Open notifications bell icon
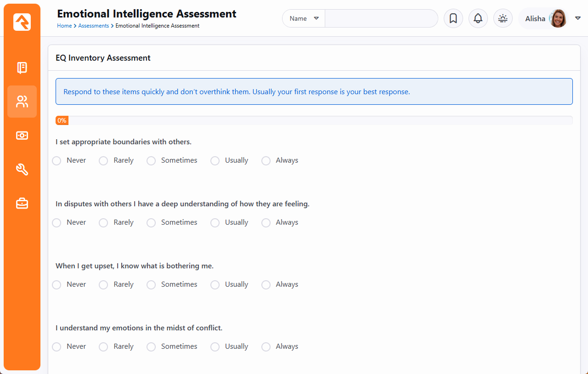The width and height of the screenshot is (588, 374). pos(478,18)
